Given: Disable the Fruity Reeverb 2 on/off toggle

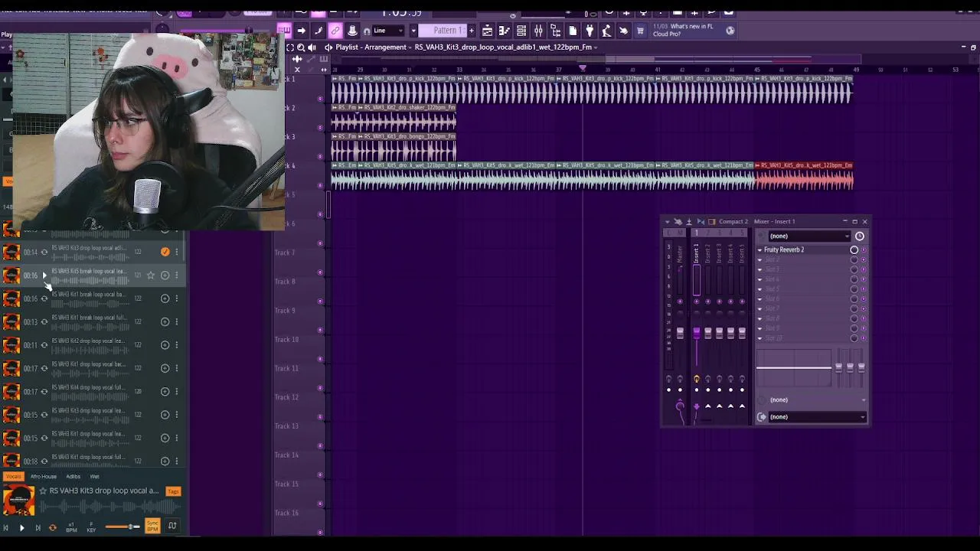Looking at the screenshot, I should [x=854, y=250].
